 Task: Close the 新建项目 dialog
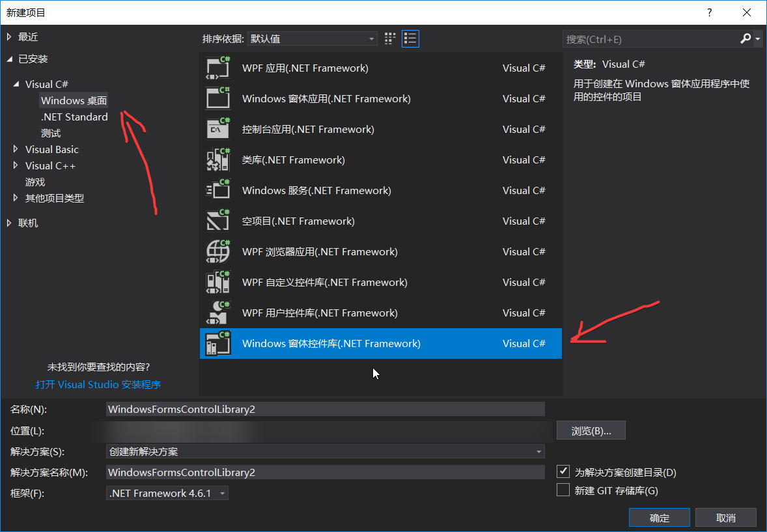(746, 12)
